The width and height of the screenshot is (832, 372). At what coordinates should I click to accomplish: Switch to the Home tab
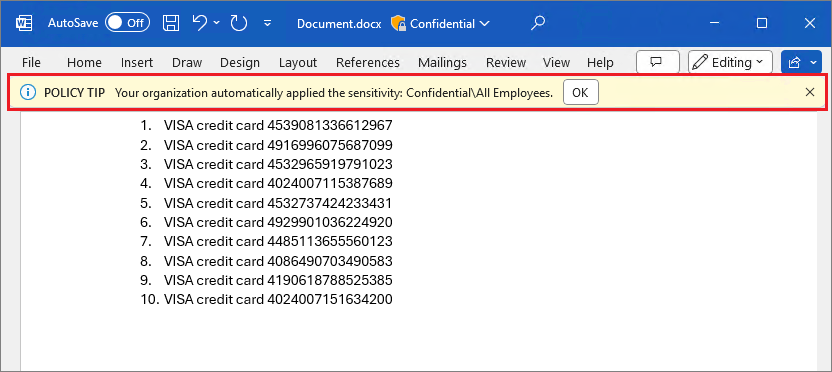(x=84, y=63)
